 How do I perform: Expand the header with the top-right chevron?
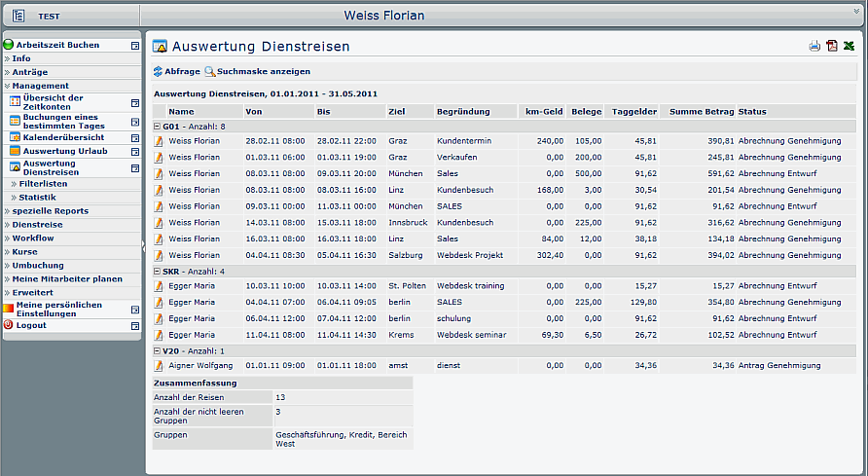[856, 11]
